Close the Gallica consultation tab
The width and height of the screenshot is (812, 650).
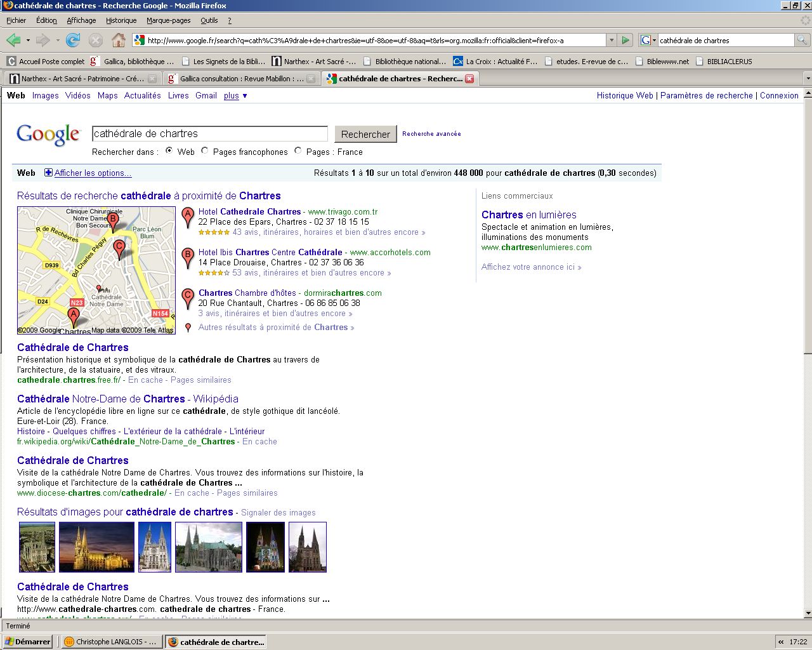(311, 79)
